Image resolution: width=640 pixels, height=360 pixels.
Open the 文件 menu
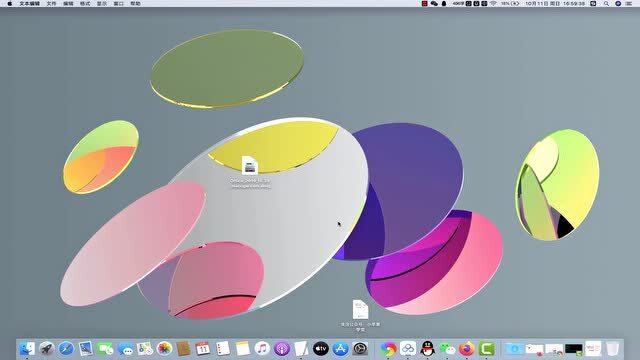tap(51, 3)
